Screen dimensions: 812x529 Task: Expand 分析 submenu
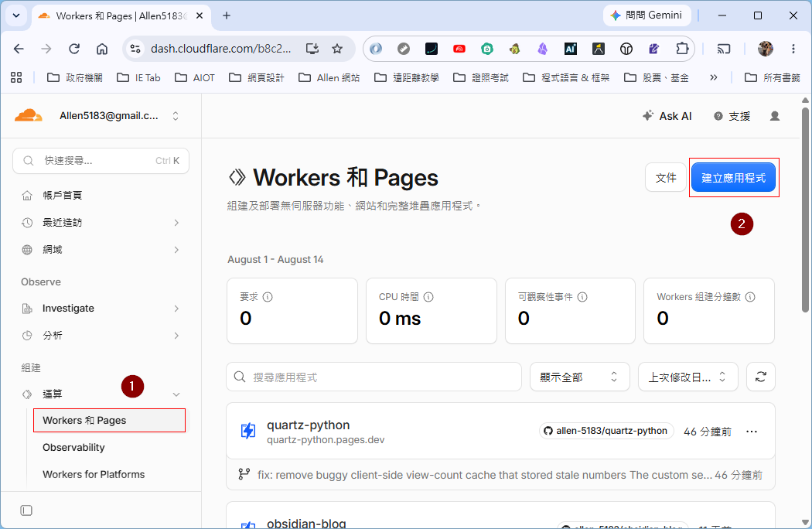coord(176,336)
